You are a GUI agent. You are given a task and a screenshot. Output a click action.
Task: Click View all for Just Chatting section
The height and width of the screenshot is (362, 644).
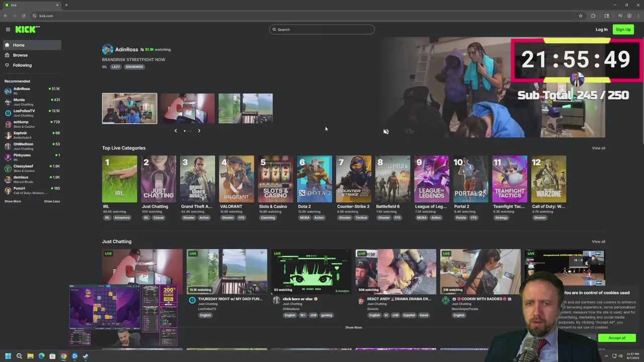pos(598,242)
